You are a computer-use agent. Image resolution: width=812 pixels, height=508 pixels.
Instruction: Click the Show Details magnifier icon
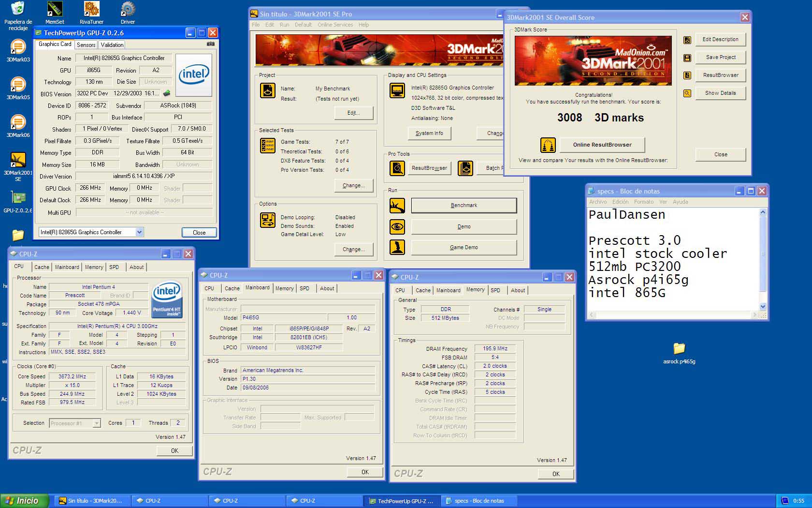click(x=687, y=93)
